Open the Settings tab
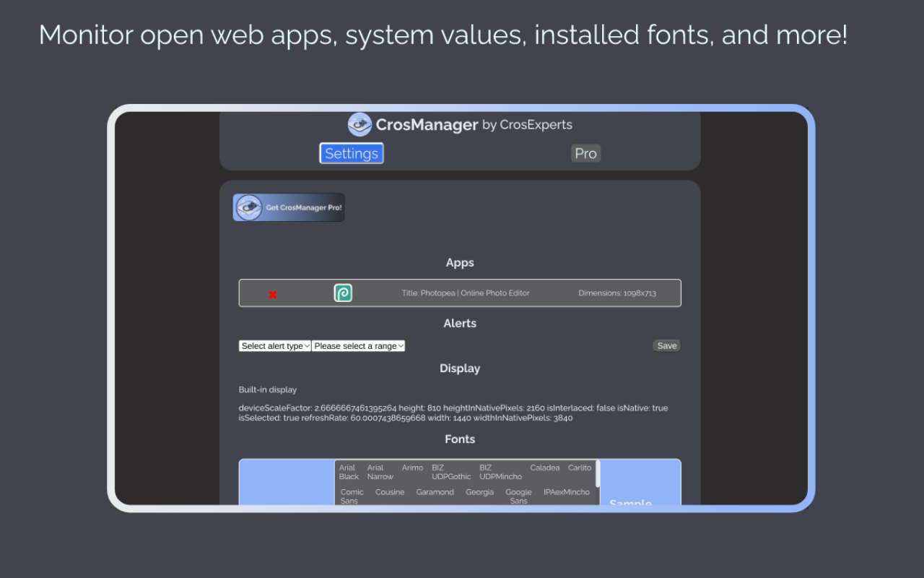 pyautogui.click(x=352, y=153)
